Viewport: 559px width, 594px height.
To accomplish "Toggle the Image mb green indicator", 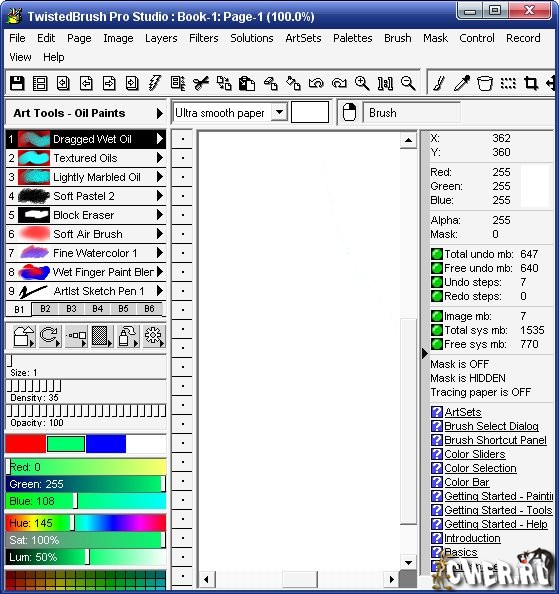I will 437,316.
